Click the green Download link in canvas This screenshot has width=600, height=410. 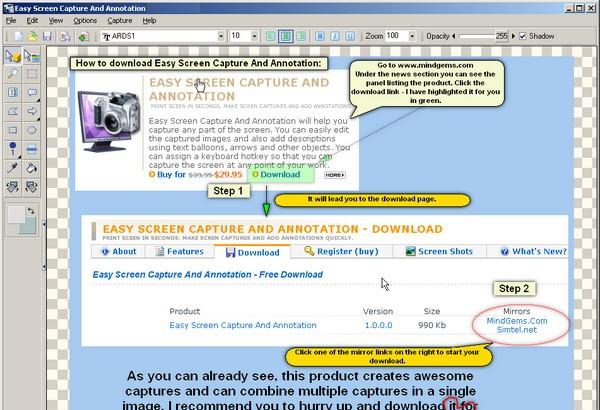click(x=280, y=175)
